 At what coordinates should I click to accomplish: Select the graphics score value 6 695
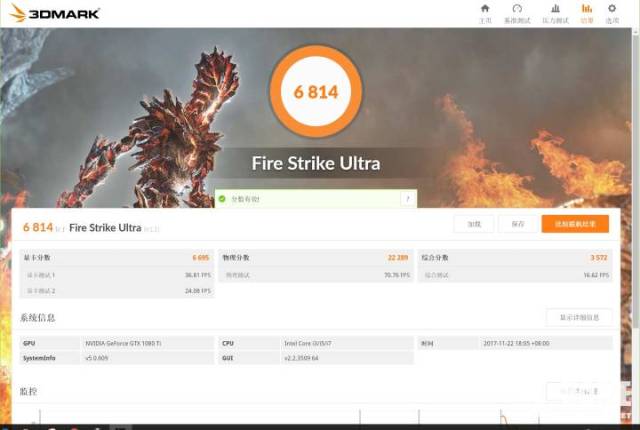coord(200,257)
